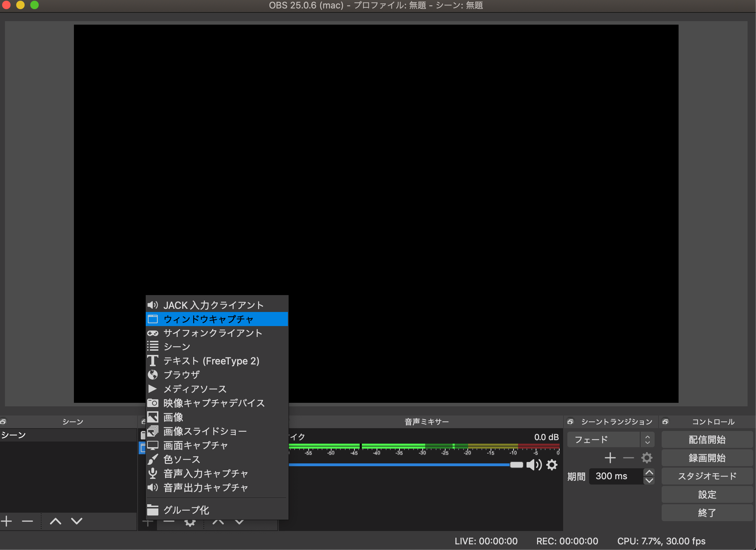Pop out the シーン dock panel
The image size is (756, 550).
[3, 421]
